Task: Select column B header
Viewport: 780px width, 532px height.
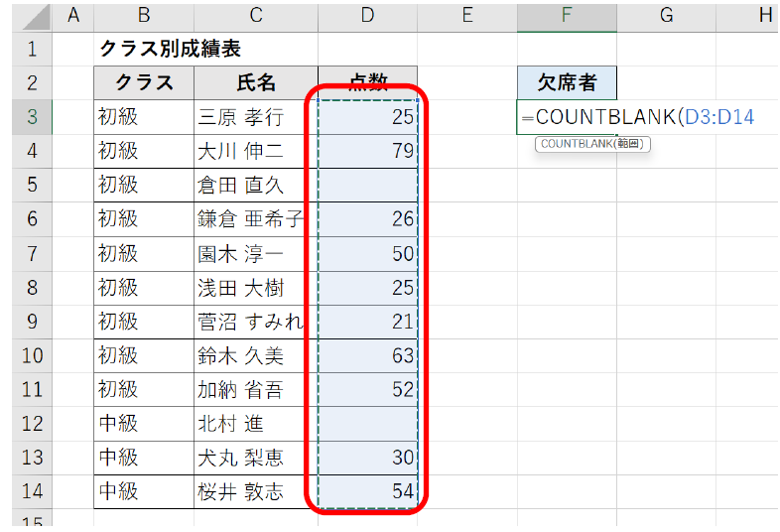Action: pos(144,15)
